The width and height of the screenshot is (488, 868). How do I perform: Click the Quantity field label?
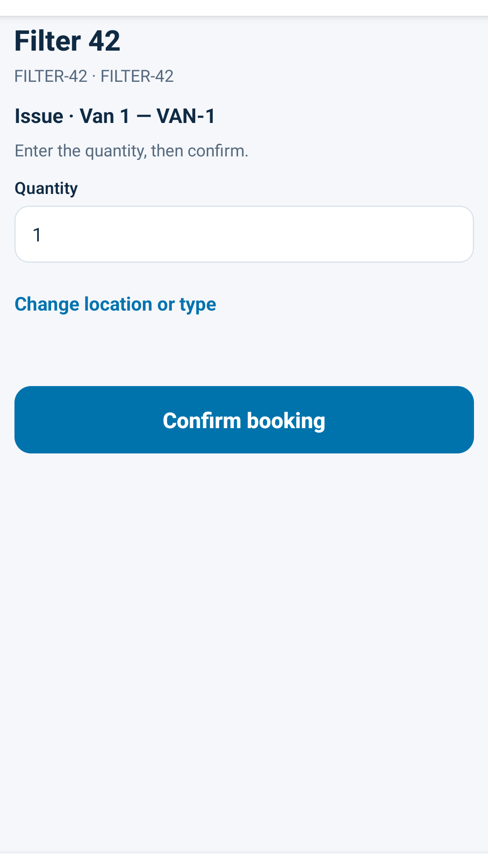pyautogui.click(x=46, y=189)
